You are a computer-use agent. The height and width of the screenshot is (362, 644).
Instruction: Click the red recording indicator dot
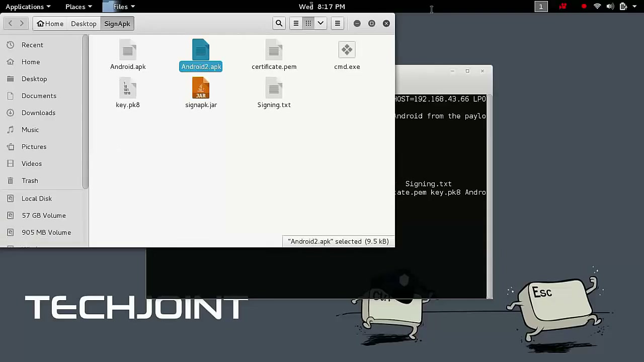[x=584, y=7]
